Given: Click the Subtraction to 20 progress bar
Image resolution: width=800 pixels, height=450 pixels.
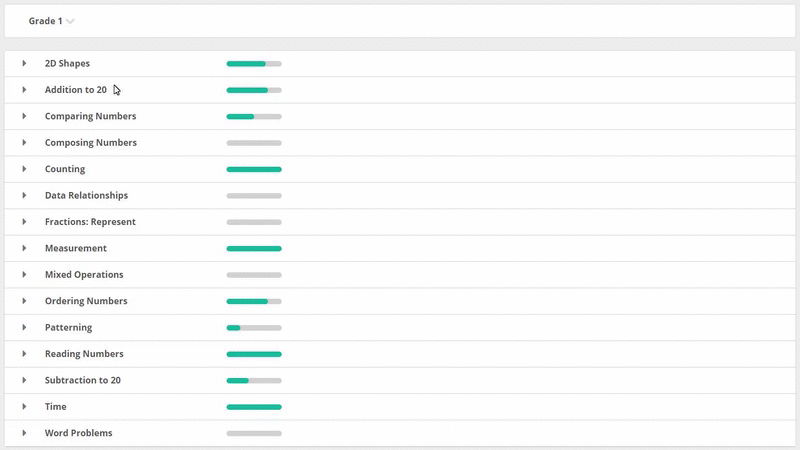Looking at the screenshot, I should pos(254,381).
